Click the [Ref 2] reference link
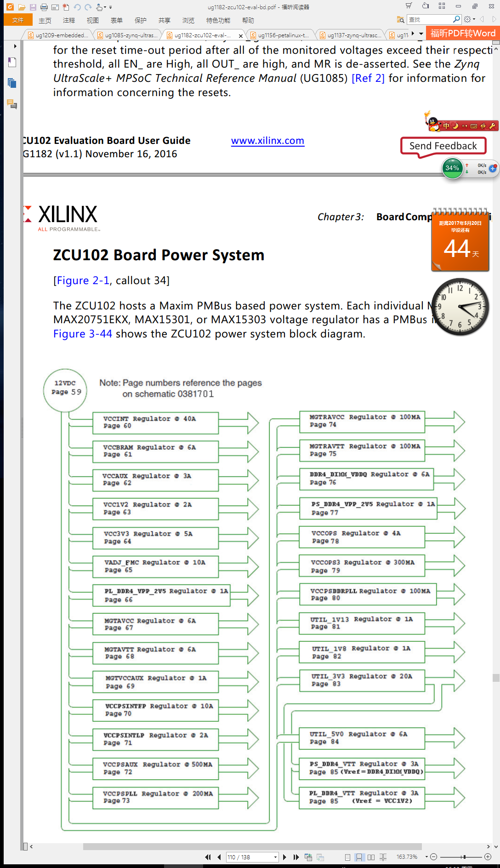This screenshot has height=868, width=500. (368, 78)
